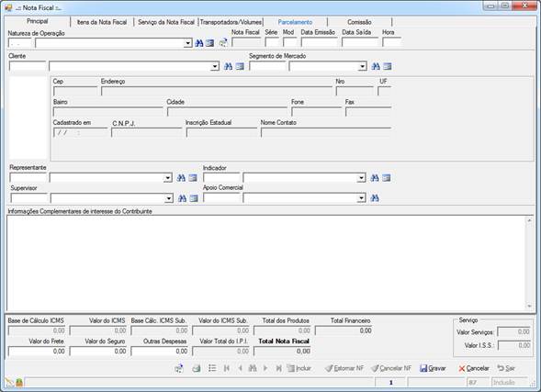Click the Cancelar button with red X
This screenshot has width=541, height=392.
(474, 368)
